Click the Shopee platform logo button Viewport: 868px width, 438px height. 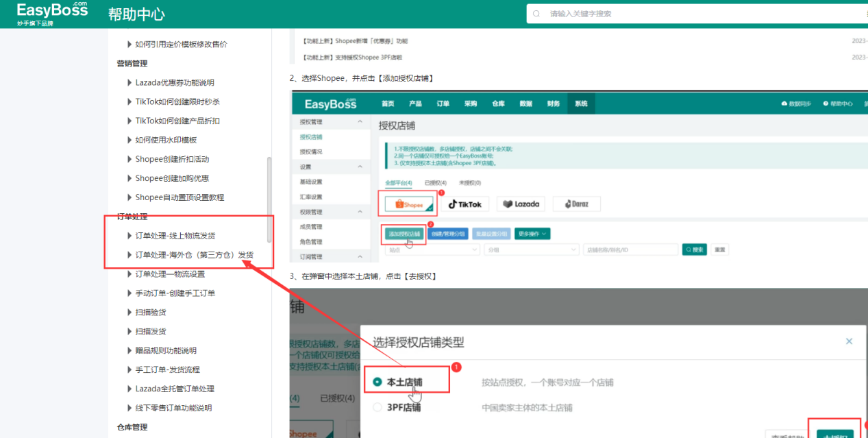point(410,204)
